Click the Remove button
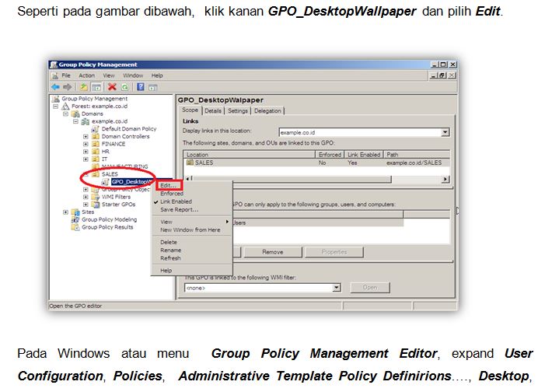552x392 pixels. click(272, 252)
